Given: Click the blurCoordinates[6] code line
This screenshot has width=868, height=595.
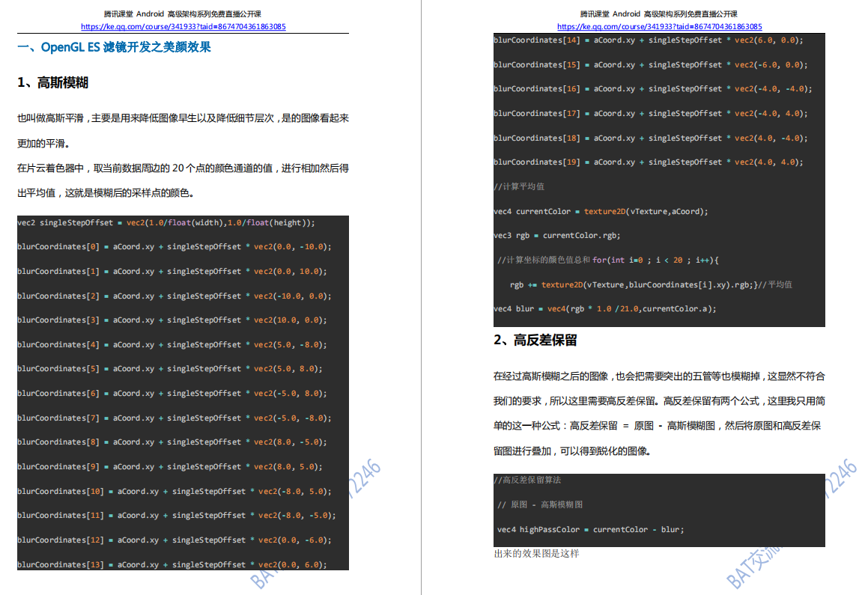Looking at the screenshot, I should click(172, 393).
